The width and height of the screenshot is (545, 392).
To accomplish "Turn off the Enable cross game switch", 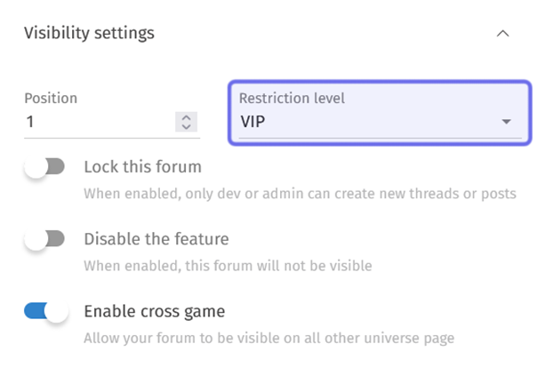I will pyautogui.click(x=45, y=311).
